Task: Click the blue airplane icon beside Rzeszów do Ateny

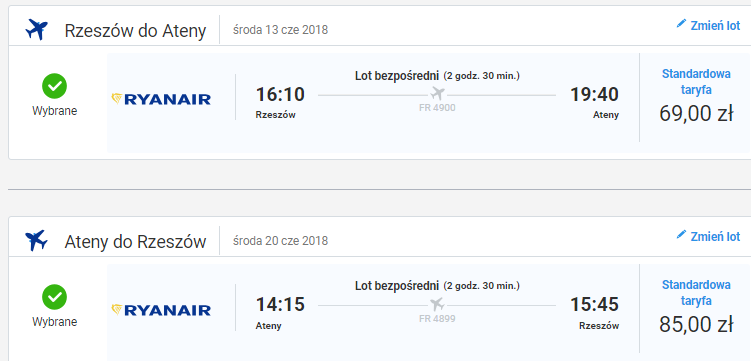Action: [36, 30]
